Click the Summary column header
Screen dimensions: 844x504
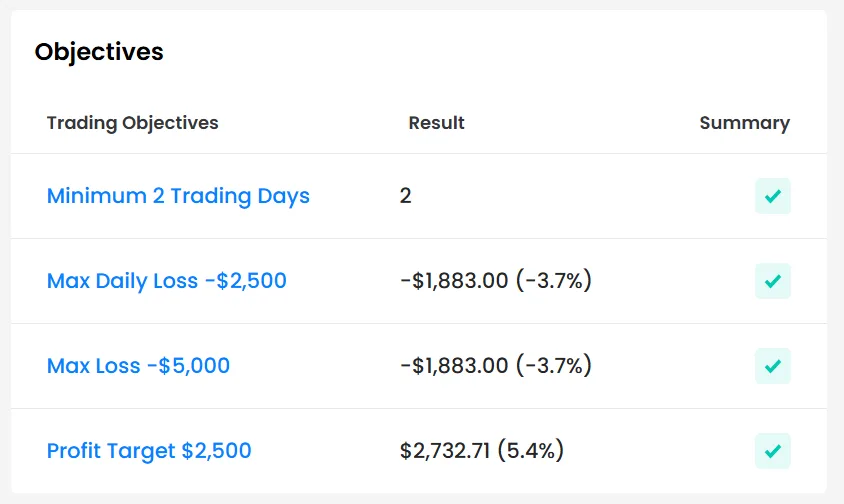point(744,123)
